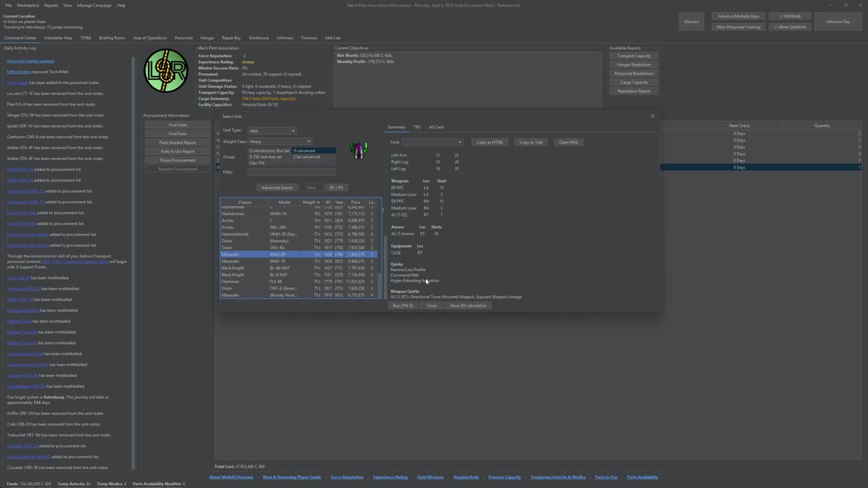Click the Quantity column header in procurement table
The image size is (868, 488).
point(822,125)
